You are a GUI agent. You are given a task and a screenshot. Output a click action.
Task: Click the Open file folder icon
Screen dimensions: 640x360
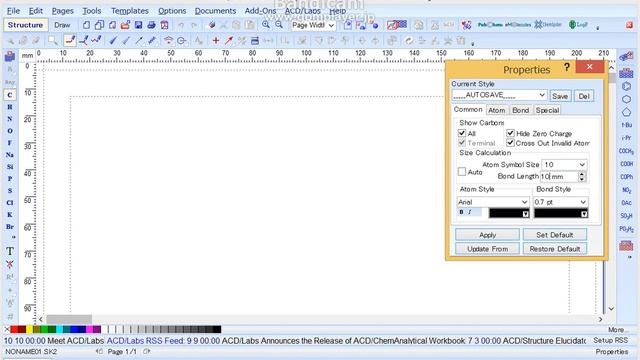click(125, 25)
